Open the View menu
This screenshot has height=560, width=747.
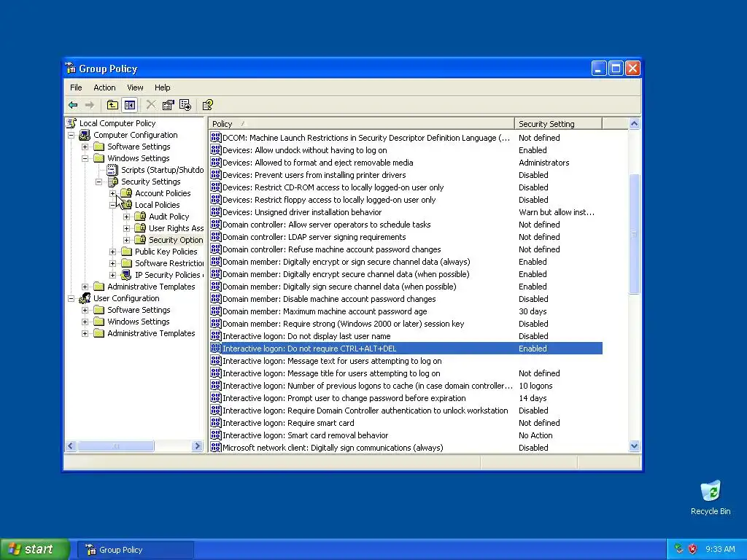[135, 87]
